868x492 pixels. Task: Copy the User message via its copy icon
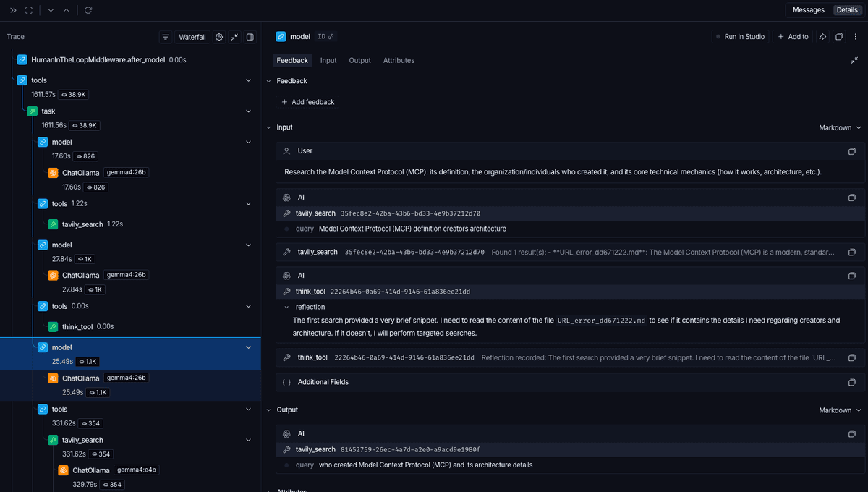852,150
